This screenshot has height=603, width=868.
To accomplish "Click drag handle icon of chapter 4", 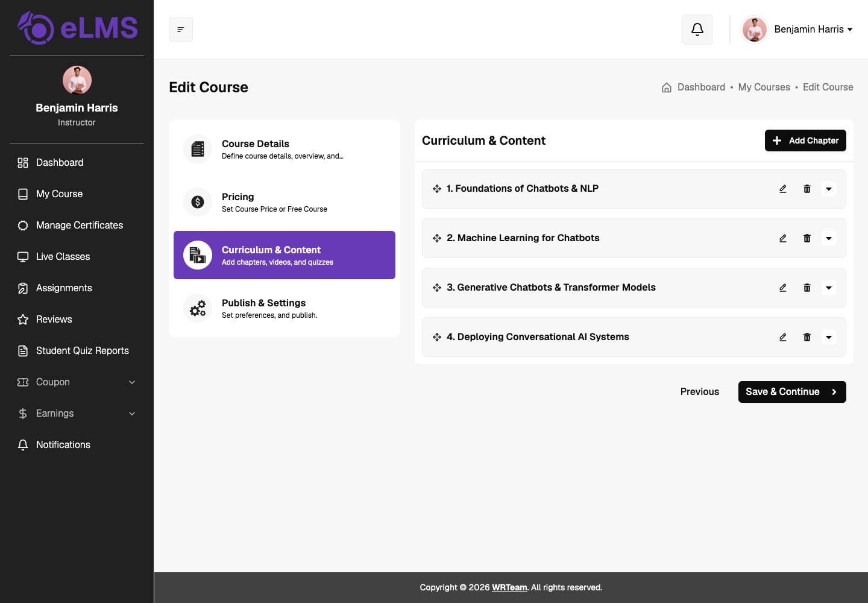I will pos(437,337).
